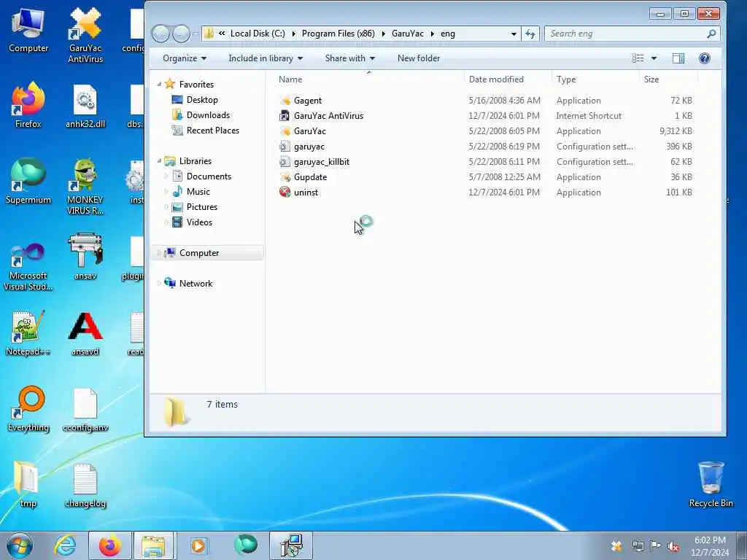Open the Notepad++ desktop shortcut

tap(28, 332)
